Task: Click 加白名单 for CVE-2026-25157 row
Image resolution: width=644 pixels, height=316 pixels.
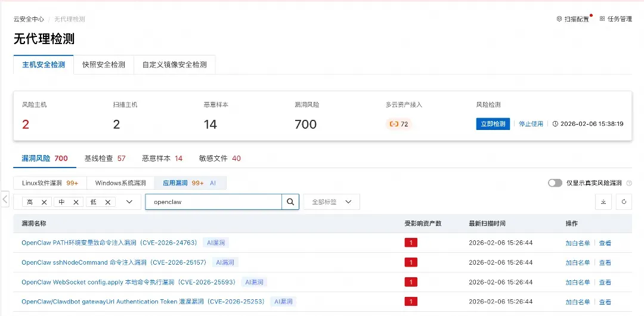Action: pyautogui.click(x=577, y=262)
